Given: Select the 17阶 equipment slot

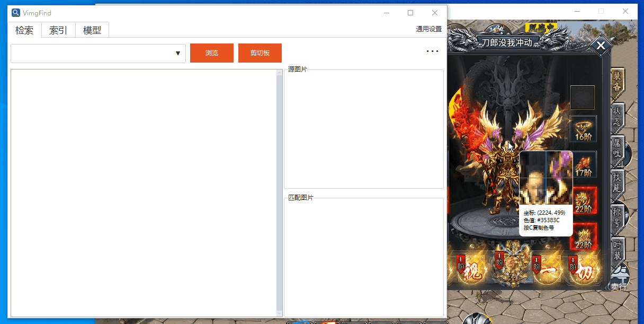Looking at the screenshot, I should tap(585, 164).
